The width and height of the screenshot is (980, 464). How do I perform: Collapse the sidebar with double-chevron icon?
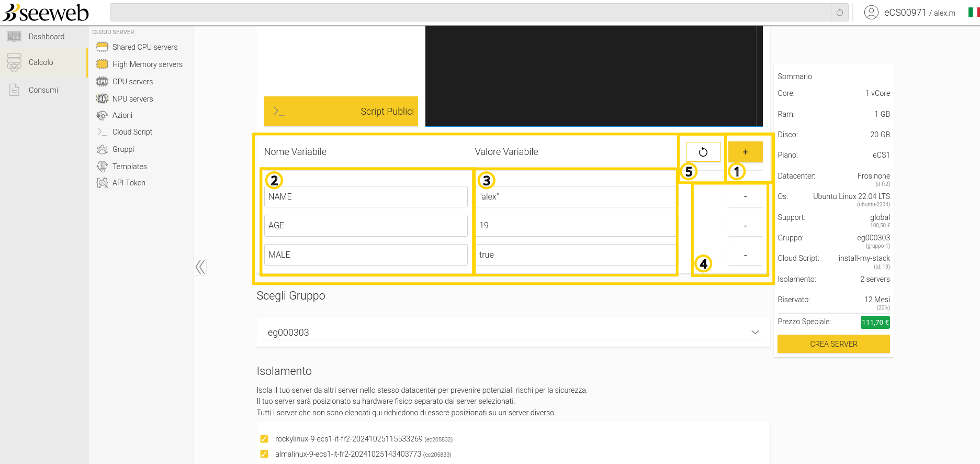[x=200, y=267]
